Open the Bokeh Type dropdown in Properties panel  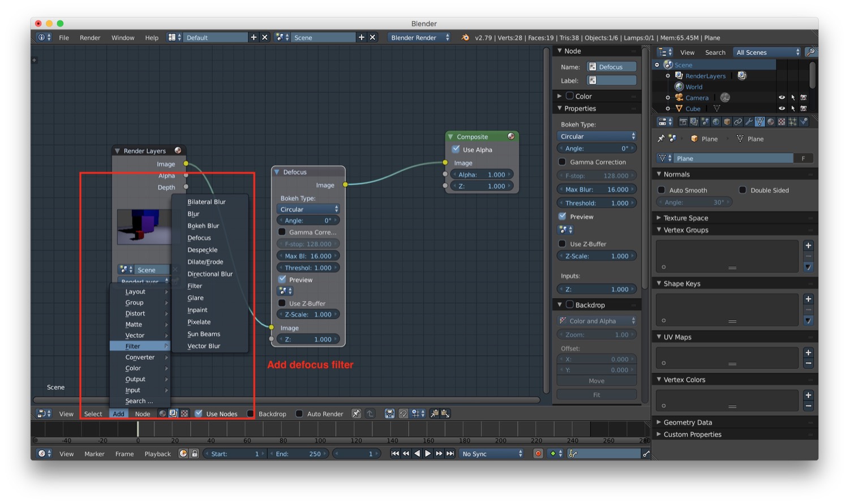(x=597, y=136)
